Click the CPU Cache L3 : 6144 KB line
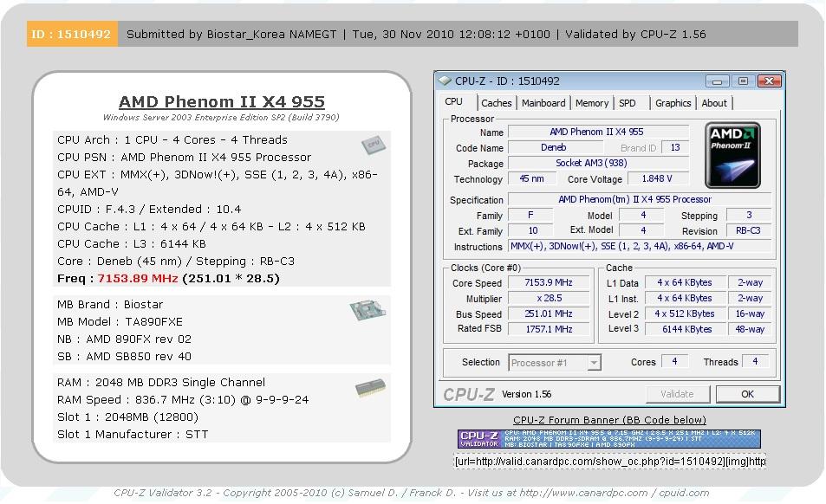The width and height of the screenshot is (826, 504). pyautogui.click(x=132, y=244)
